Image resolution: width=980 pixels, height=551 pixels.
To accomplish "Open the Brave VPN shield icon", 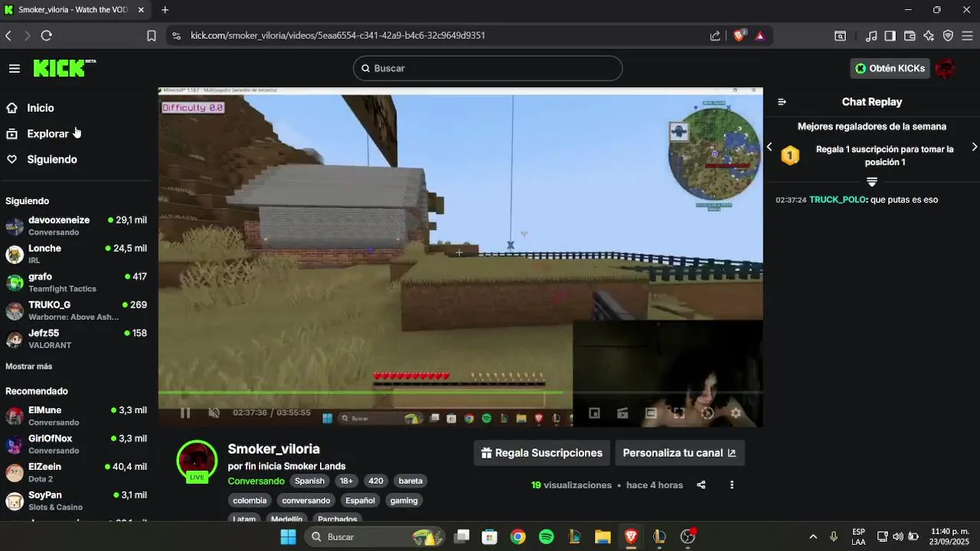I will 948,35.
